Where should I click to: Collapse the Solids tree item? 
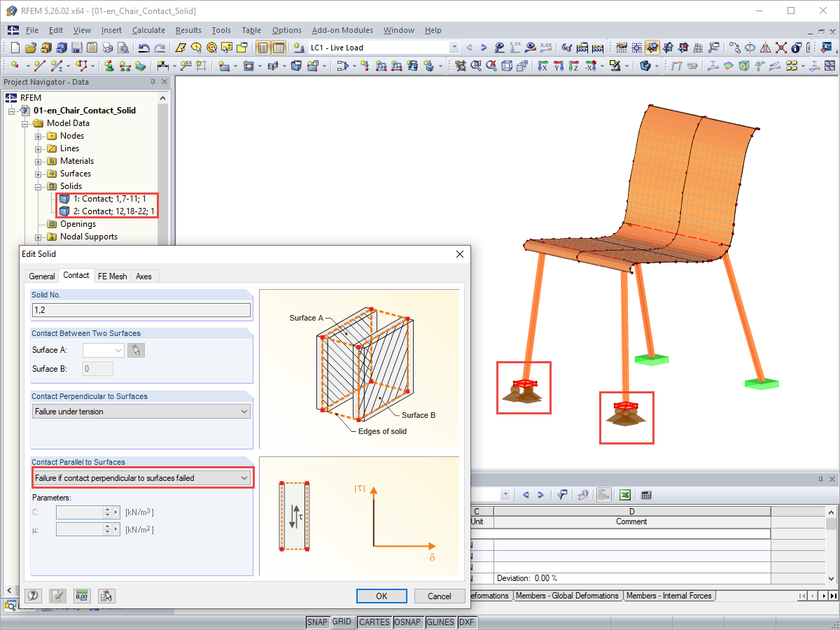pos(38,186)
